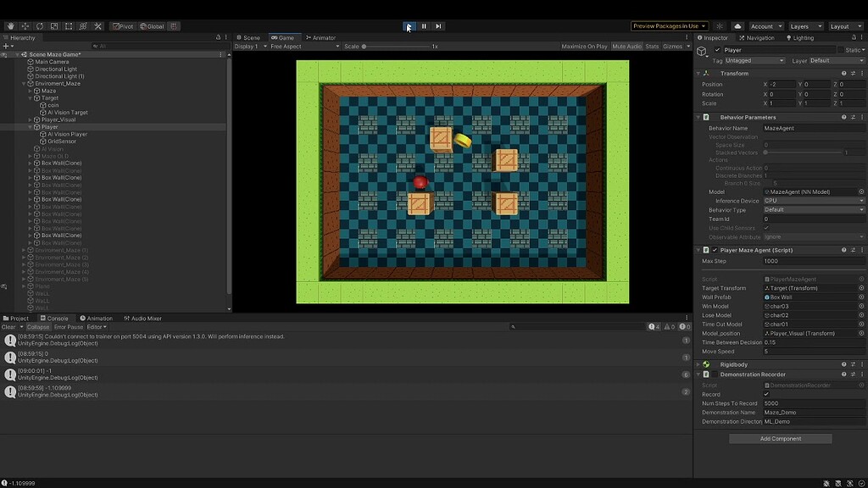The height and width of the screenshot is (488, 868).
Task: Toggle Global handle orientation
Action: point(153,26)
